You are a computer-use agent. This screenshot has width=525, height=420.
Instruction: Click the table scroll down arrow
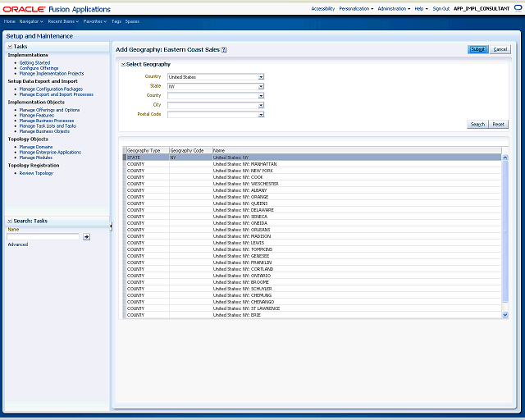(505, 315)
